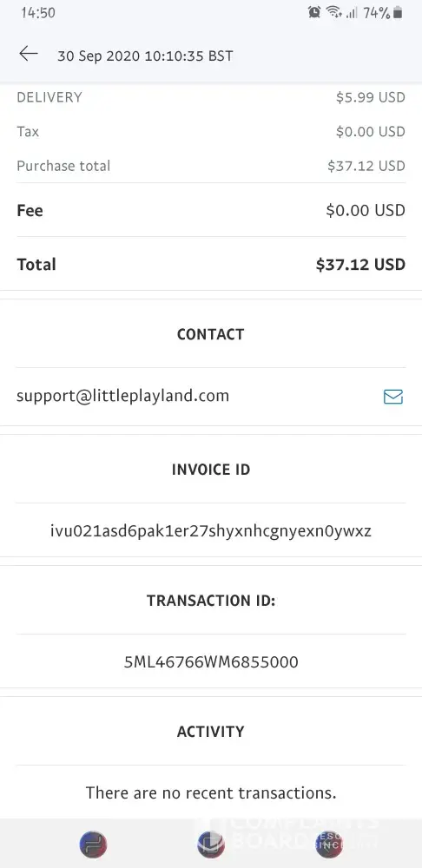
Task: Tap the Purchase total line item
Action: point(211,166)
